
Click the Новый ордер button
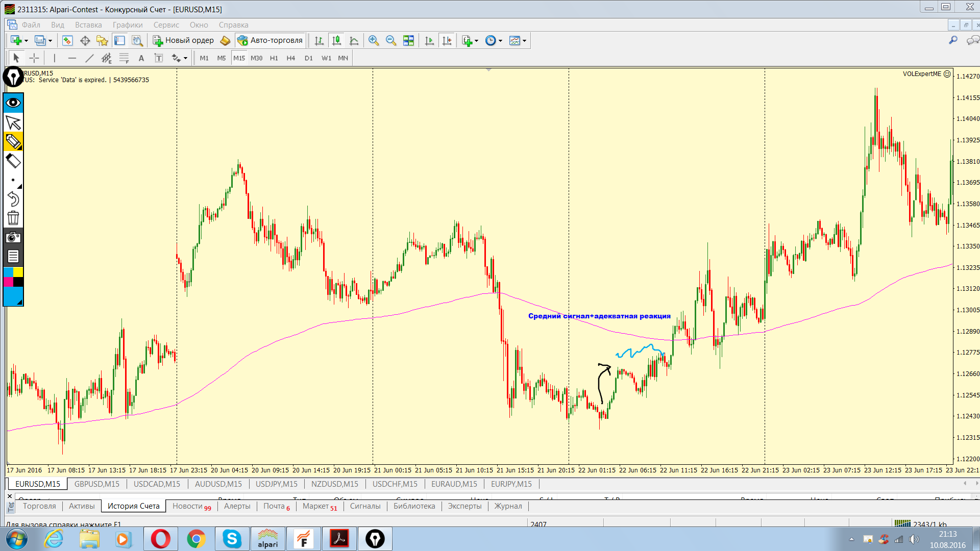coord(184,40)
